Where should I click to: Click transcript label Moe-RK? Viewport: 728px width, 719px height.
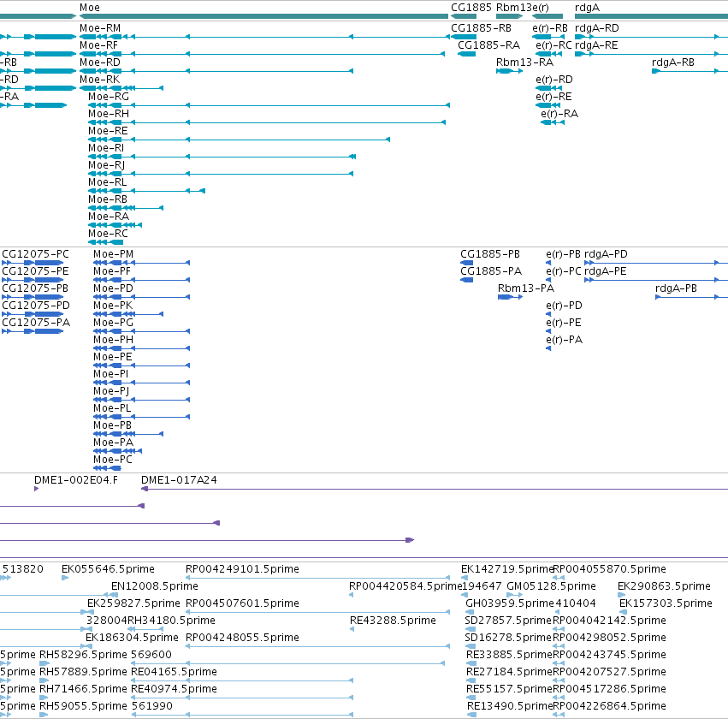(x=99, y=80)
